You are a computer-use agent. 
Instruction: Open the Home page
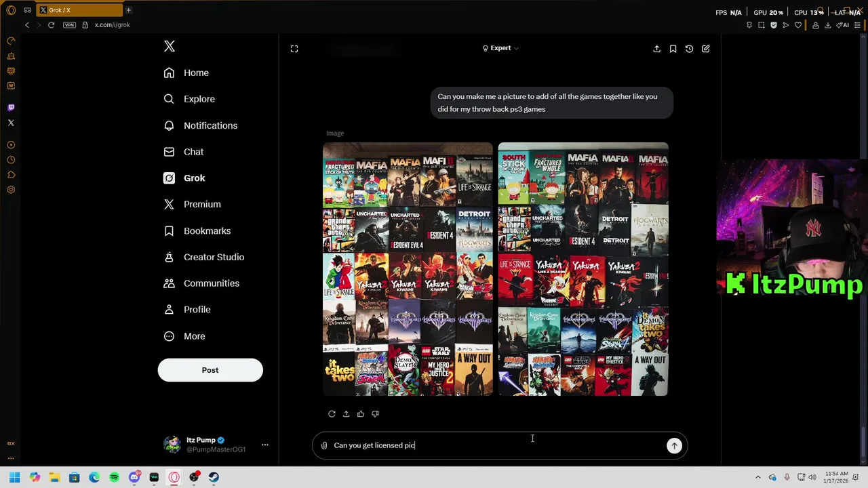coord(186,73)
